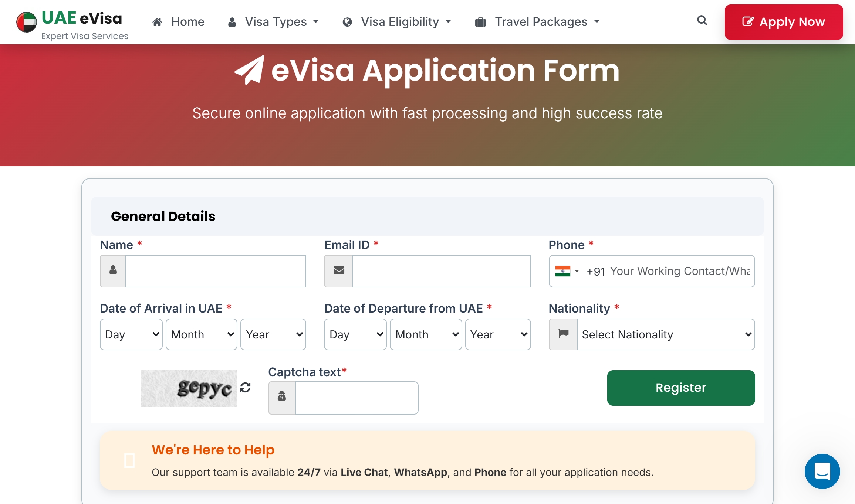Open the departure Year dropdown
855x504 pixels.
498,334
